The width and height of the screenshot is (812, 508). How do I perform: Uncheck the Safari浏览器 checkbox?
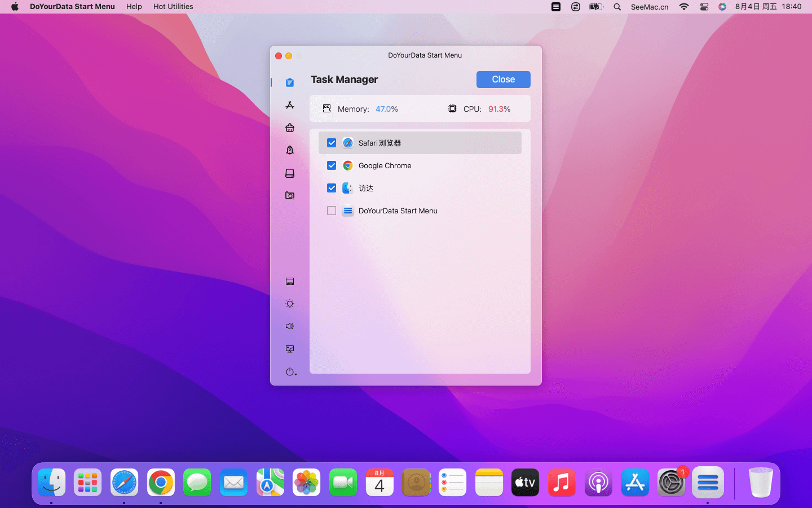coord(332,143)
